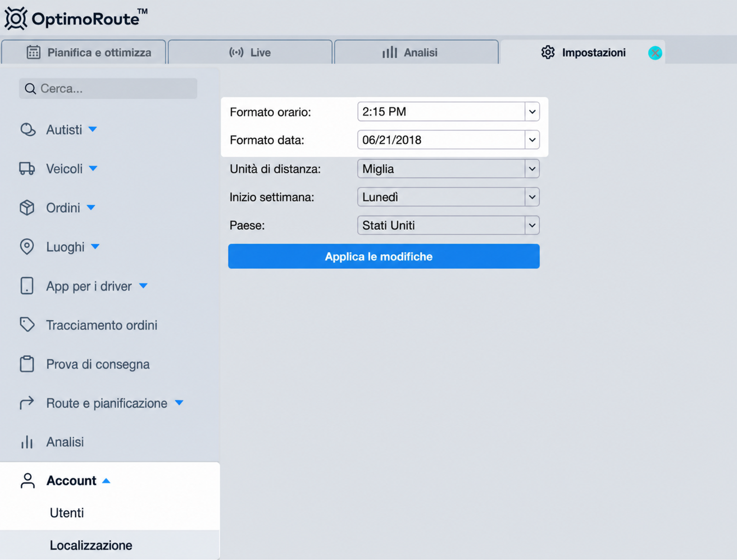The width and height of the screenshot is (737, 560).
Task: Click the Live broadcast signal icon
Action: (x=236, y=52)
